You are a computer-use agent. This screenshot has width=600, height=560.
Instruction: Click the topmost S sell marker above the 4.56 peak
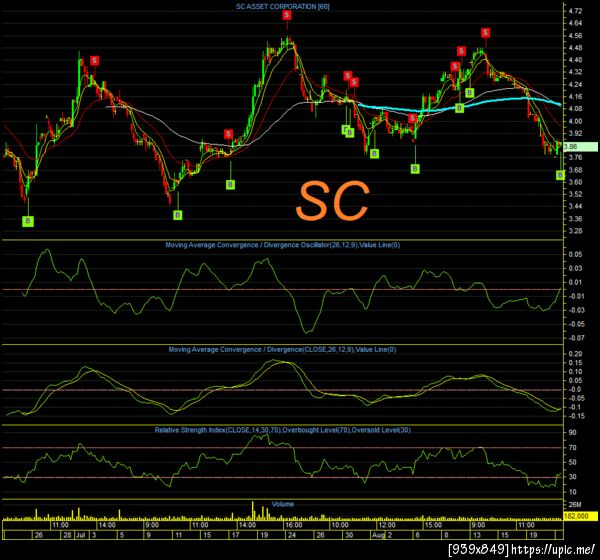[x=287, y=15]
